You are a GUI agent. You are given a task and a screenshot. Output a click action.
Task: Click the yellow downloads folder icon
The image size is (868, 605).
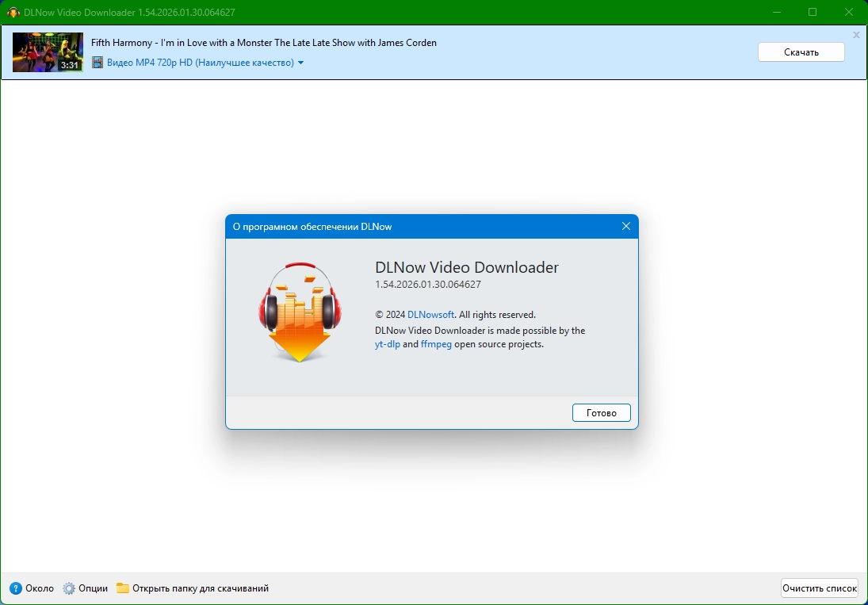pos(122,588)
